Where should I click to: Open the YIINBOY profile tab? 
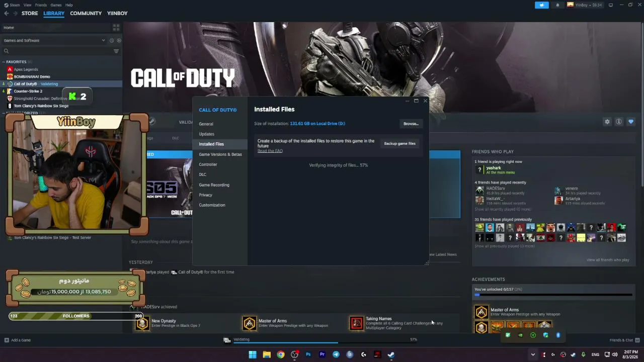click(117, 13)
